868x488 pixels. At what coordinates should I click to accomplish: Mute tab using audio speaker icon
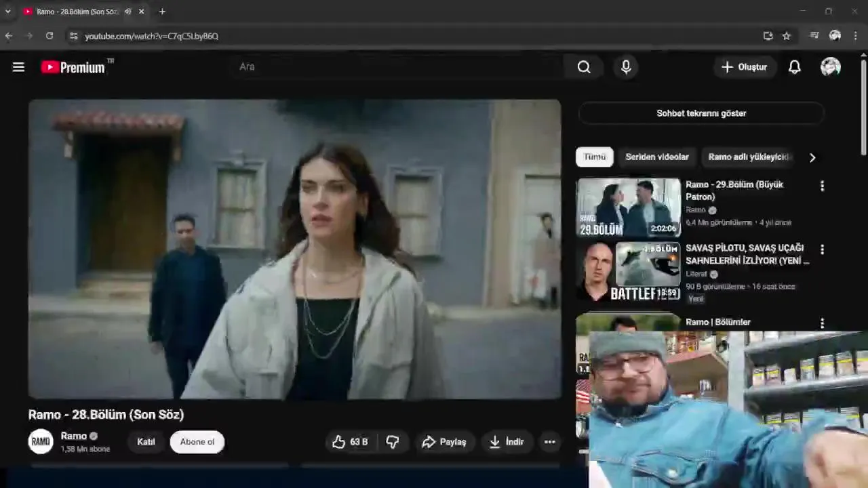127,12
